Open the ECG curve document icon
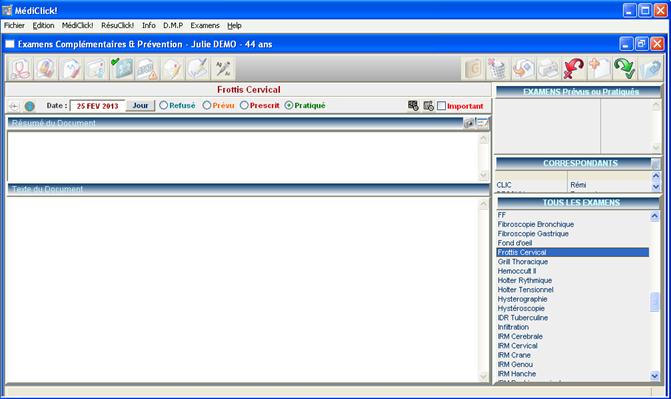The width and height of the screenshot is (671, 399). click(x=71, y=68)
